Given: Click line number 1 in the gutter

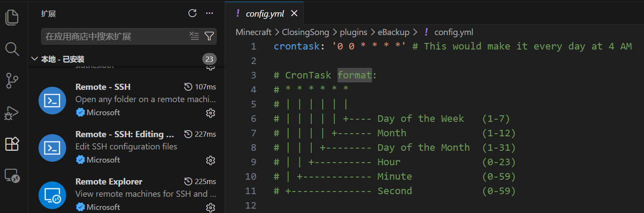Looking at the screenshot, I should [253, 46].
